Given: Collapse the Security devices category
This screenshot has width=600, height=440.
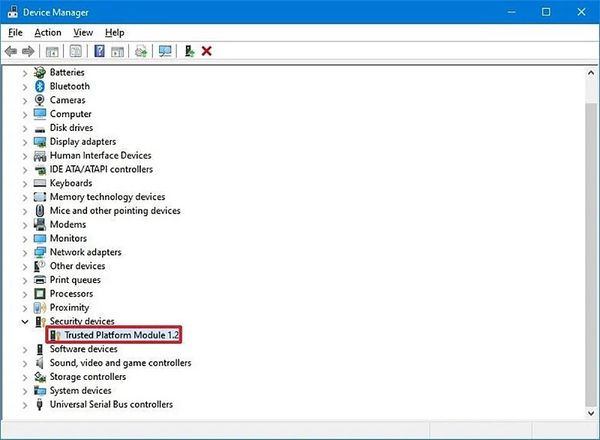Looking at the screenshot, I should pos(25,322).
